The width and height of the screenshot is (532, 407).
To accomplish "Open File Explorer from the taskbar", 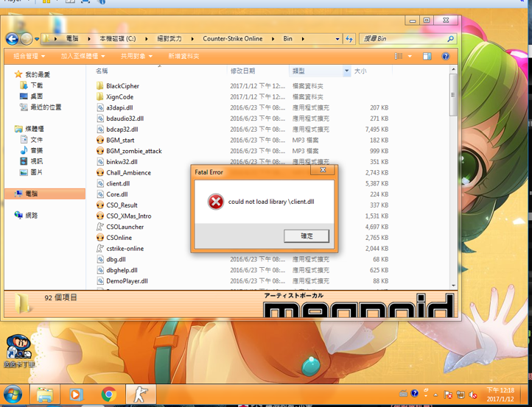I will pyautogui.click(x=45, y=394).
